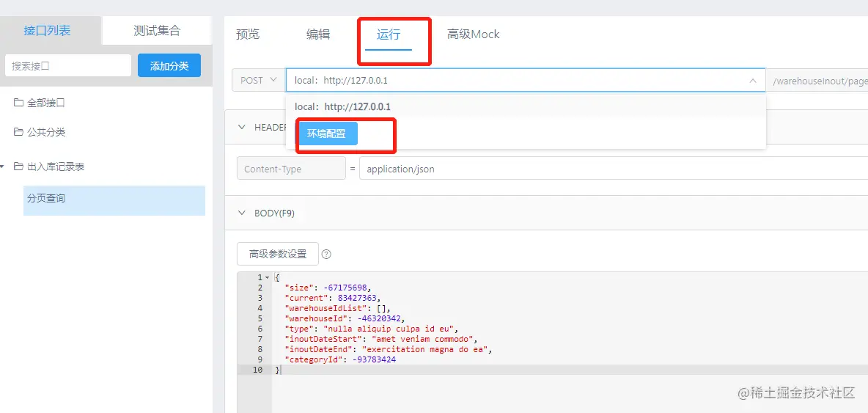Click the folder icon beside 公共分类

click(x=18, y=132)
